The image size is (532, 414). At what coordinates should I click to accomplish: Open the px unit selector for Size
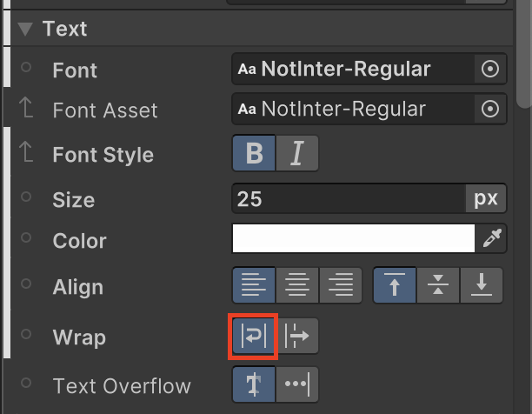click(486, 199)
